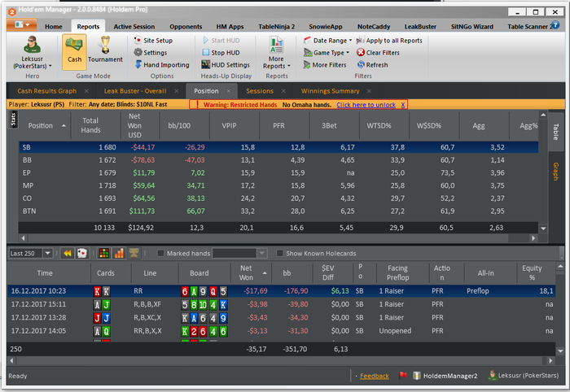570x392 pixels.
Task: Open Leksusr (PokerStars) hero dropdown arrow
Action: [50, 66]
